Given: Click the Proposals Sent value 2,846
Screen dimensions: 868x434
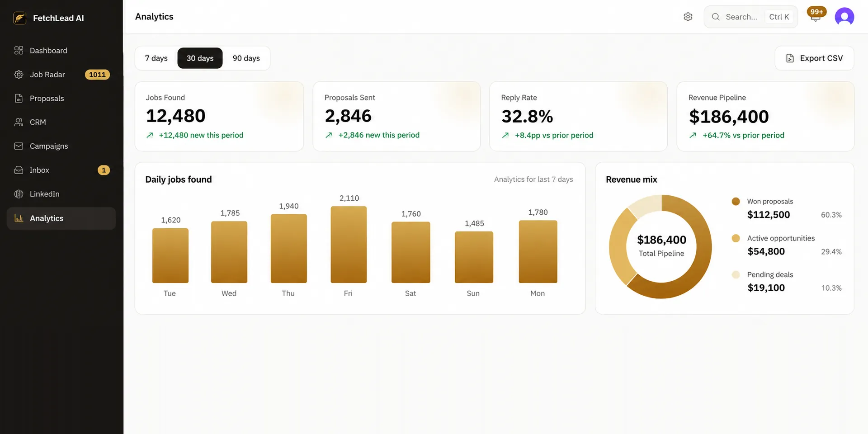Looking at the screenshot, I should click(348, 116).
